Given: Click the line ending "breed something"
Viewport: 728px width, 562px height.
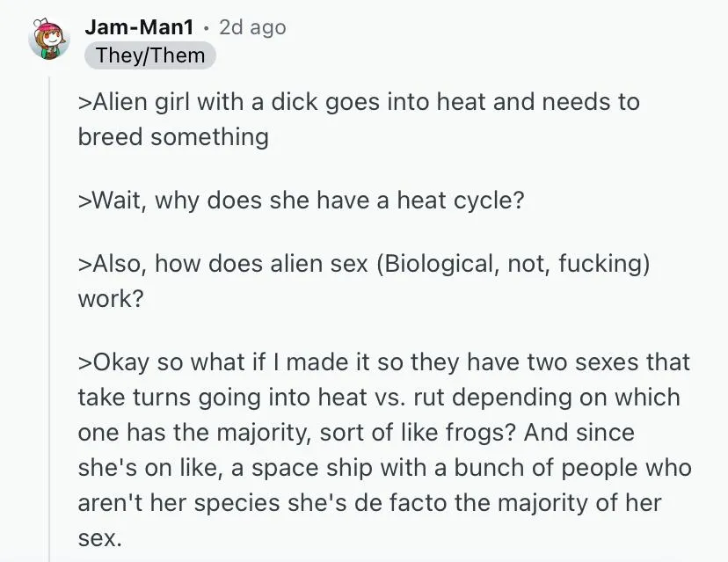Looking at the screenshot, I should click(x=173, y=137).
